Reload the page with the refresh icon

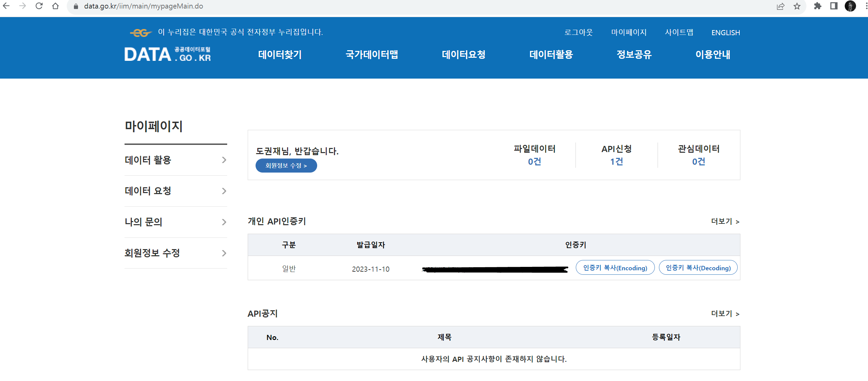click(39, 6)
